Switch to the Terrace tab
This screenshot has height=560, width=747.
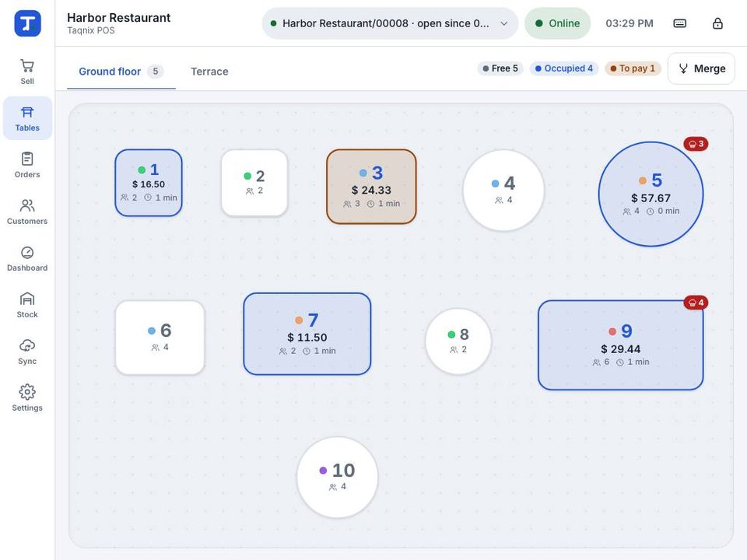point(209,72)
